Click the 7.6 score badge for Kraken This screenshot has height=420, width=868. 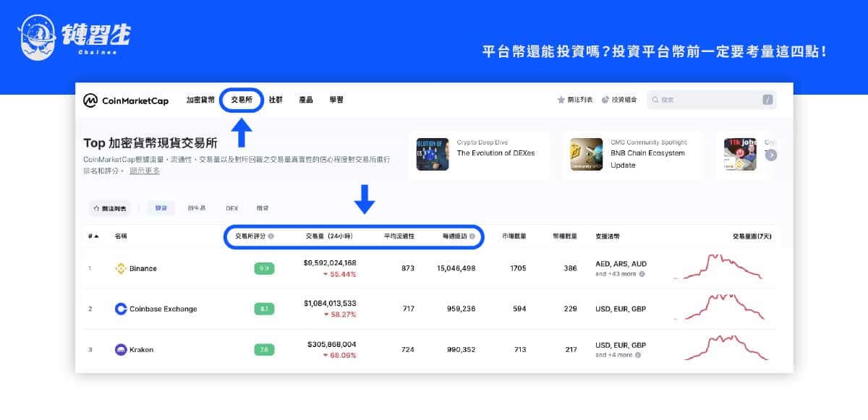tap(265, 350)
